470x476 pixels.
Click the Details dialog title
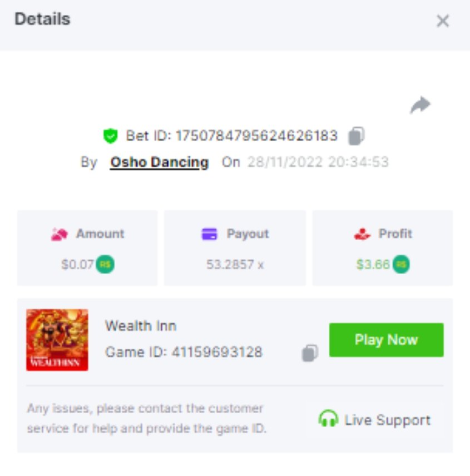tap(42, 19)
